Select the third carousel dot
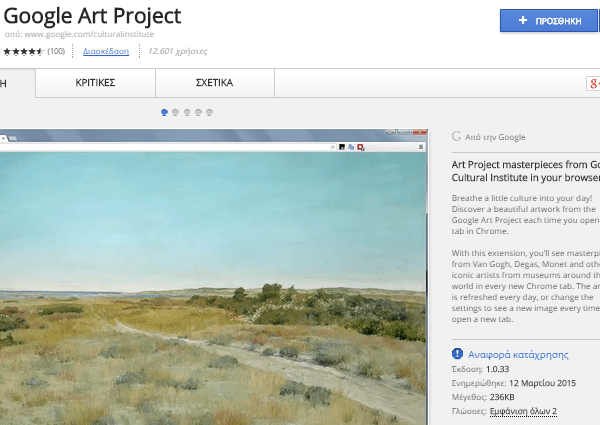 point(187,112)
